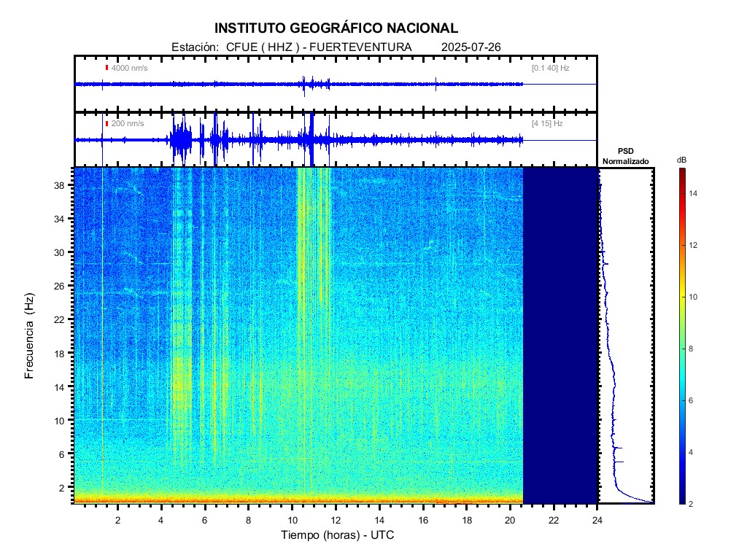This screenshot has width=747, height=560.
Task: Click the INSTITUTO GEOGRÁFICO NACIONAL title
Action: (x=336, y=28)
